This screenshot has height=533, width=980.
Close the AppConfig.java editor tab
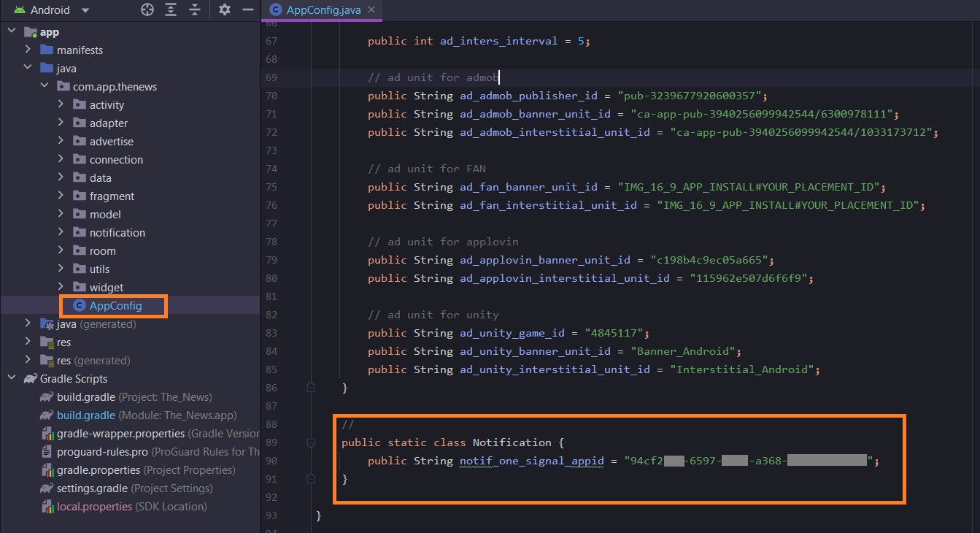(x=371, y=10)
